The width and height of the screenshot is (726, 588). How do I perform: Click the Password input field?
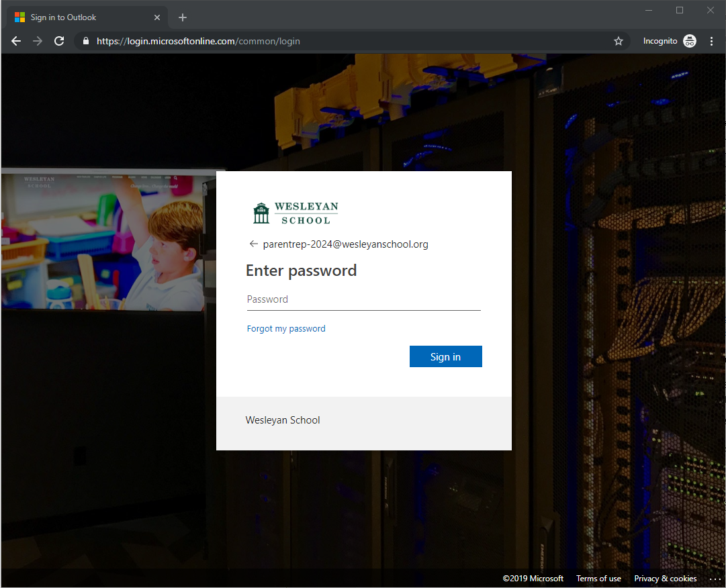363,300
